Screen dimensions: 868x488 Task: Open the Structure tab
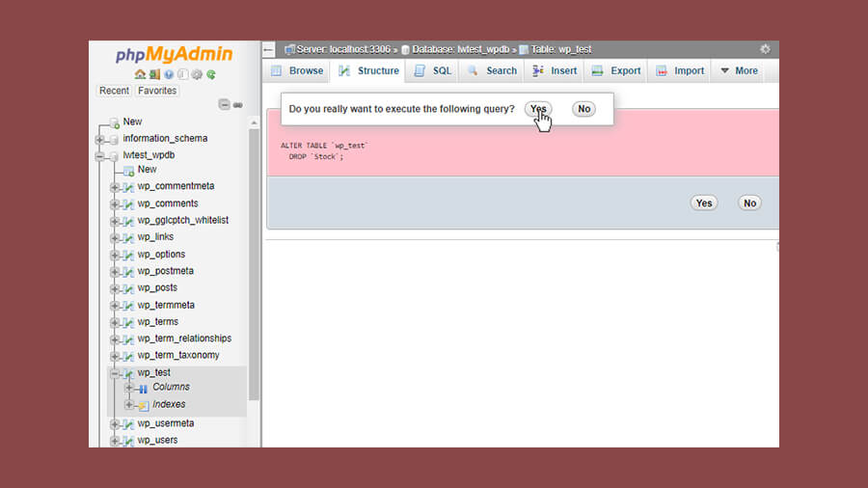point(368,70)
